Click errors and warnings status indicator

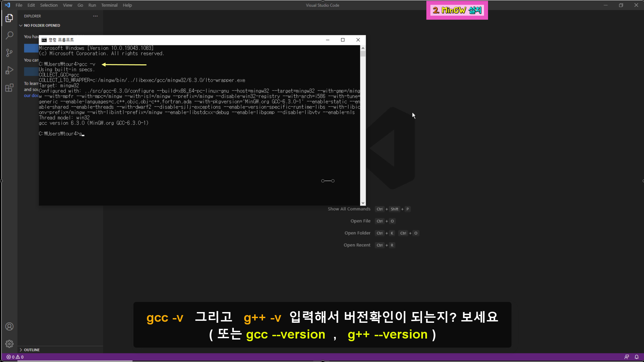coord(15,357)
